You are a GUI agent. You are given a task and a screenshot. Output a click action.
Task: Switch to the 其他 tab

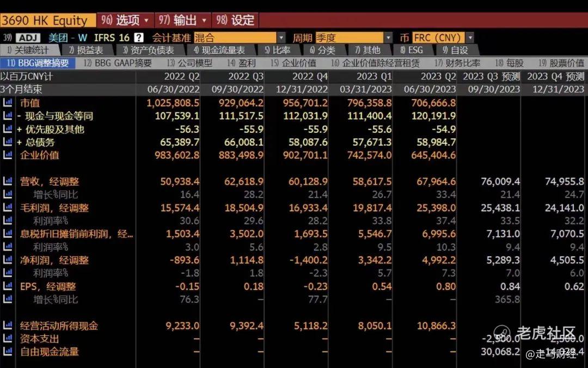(368, 50)
